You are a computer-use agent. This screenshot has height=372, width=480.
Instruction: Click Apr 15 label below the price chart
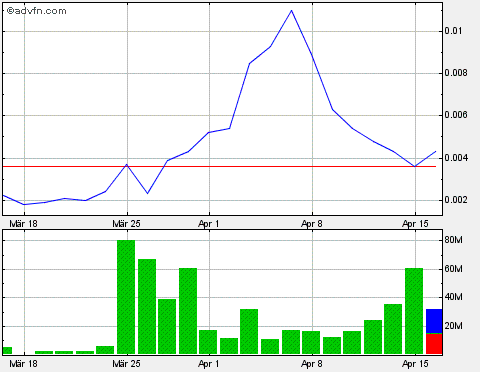point(415,224)
